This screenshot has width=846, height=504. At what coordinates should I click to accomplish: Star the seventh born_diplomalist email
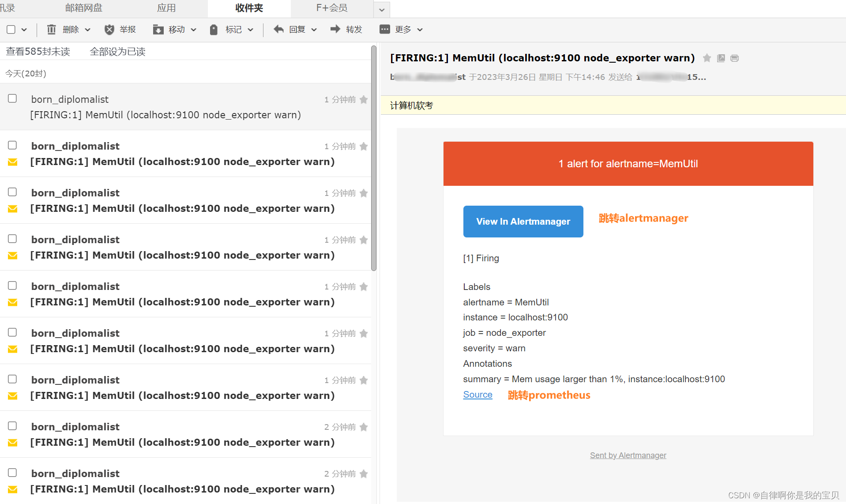coord(364,380)
